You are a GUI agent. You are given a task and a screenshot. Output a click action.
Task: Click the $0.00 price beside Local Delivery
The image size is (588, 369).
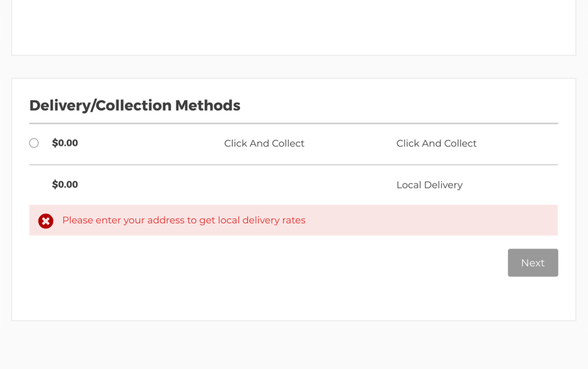coord(65,184)
